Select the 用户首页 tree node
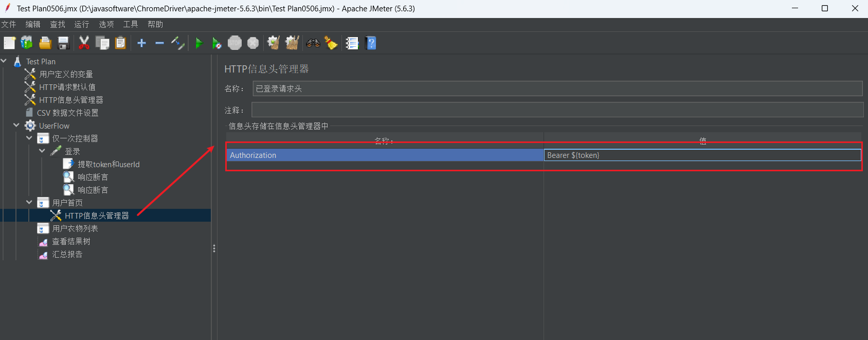 point(67,203)
